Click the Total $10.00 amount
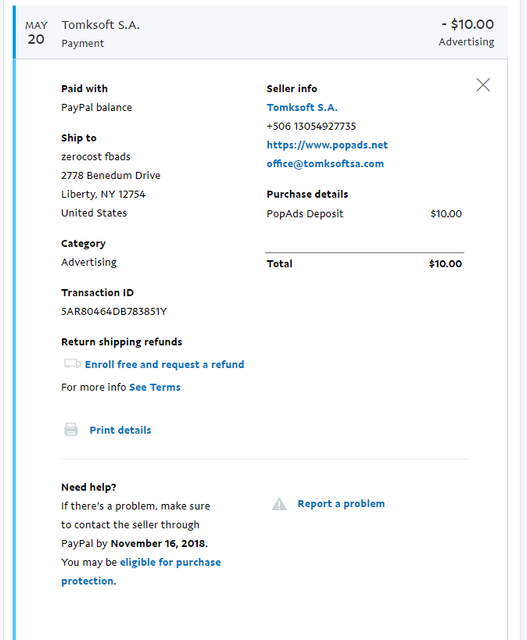The image size is (527, 640). pos(445,264)
